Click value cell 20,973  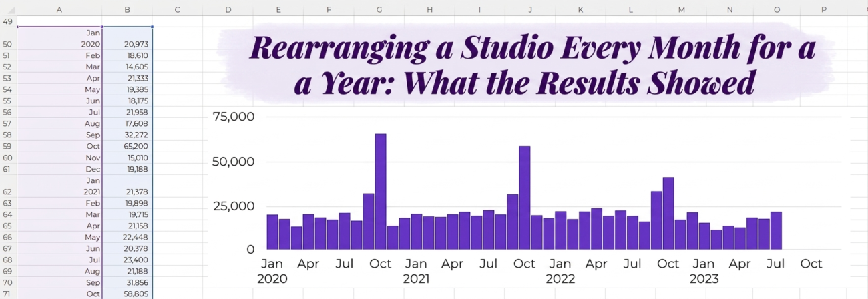pyautogui.click(x=127, y=38)
